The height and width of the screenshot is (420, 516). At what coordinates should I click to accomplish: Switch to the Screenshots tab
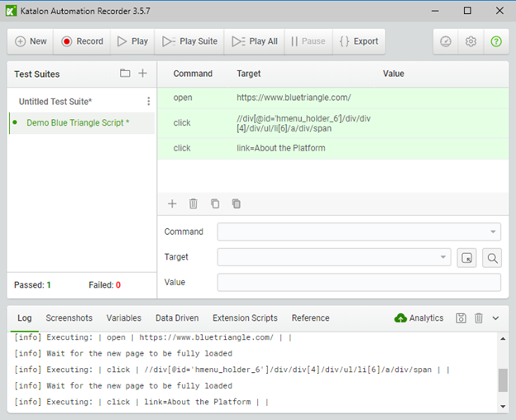(x=69, y=318)
